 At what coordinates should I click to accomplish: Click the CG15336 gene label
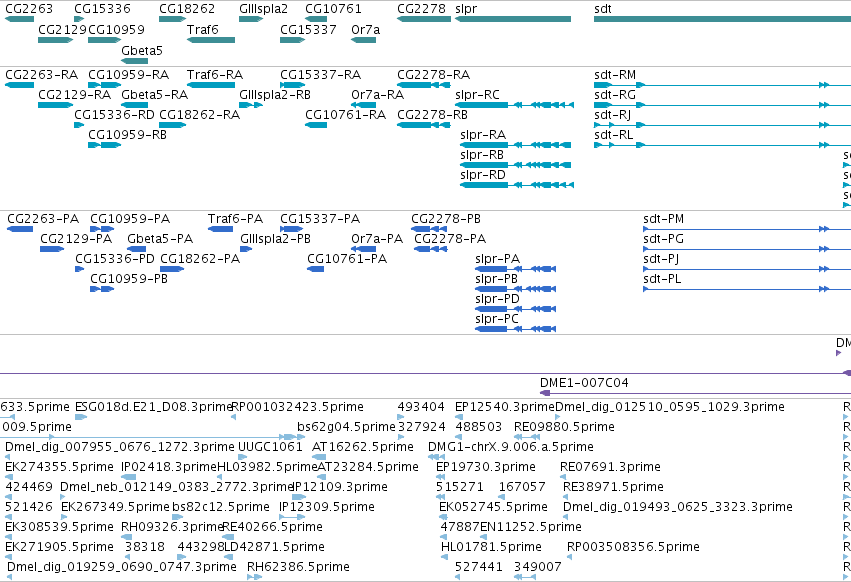[102, 9]
